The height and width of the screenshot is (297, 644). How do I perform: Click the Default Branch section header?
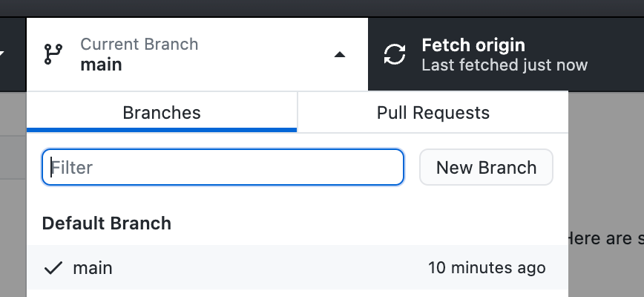point(107,223)
